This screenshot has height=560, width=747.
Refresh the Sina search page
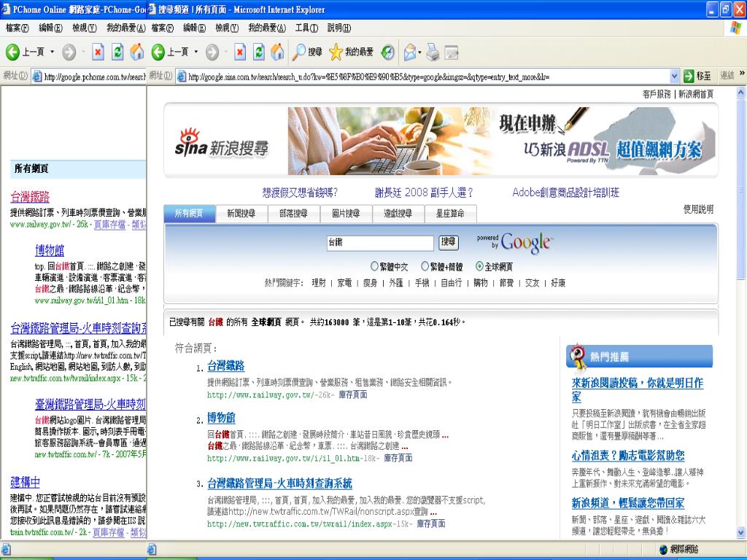pos(259,52)
